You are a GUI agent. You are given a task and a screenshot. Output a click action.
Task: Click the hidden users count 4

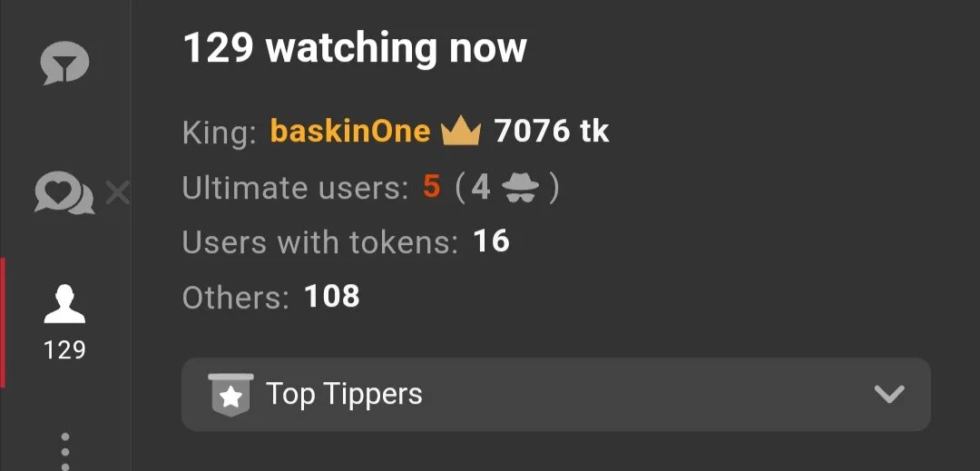(480, 187)
